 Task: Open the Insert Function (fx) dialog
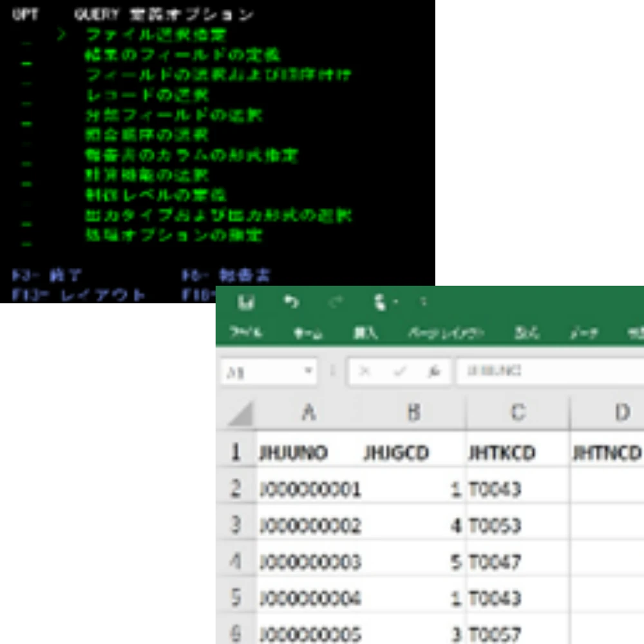pos(433,372)
